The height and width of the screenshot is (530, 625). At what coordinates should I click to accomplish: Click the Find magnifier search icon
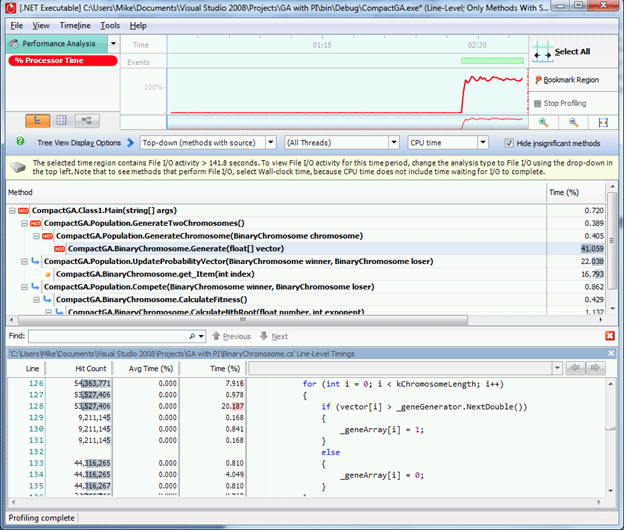coord(192,336)
